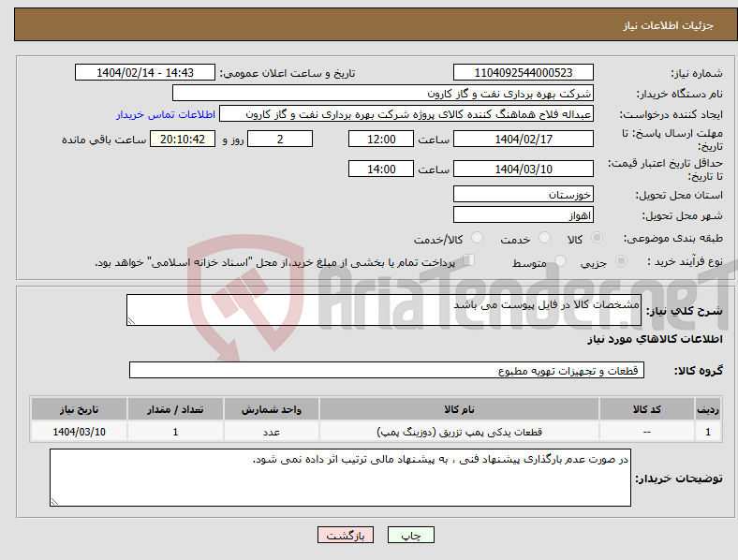Select the کالا/خدمت radio button
738x560 pixels.
[x=478, y=238]
